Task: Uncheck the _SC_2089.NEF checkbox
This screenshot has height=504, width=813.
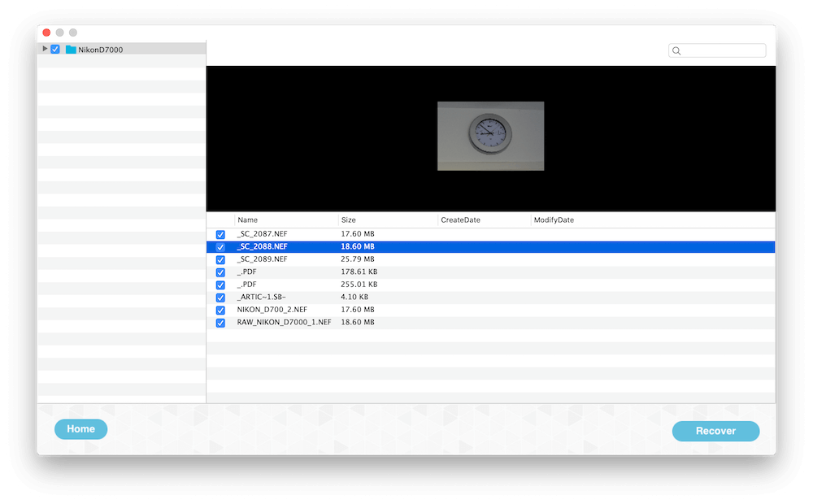Action: pos(220,260)
